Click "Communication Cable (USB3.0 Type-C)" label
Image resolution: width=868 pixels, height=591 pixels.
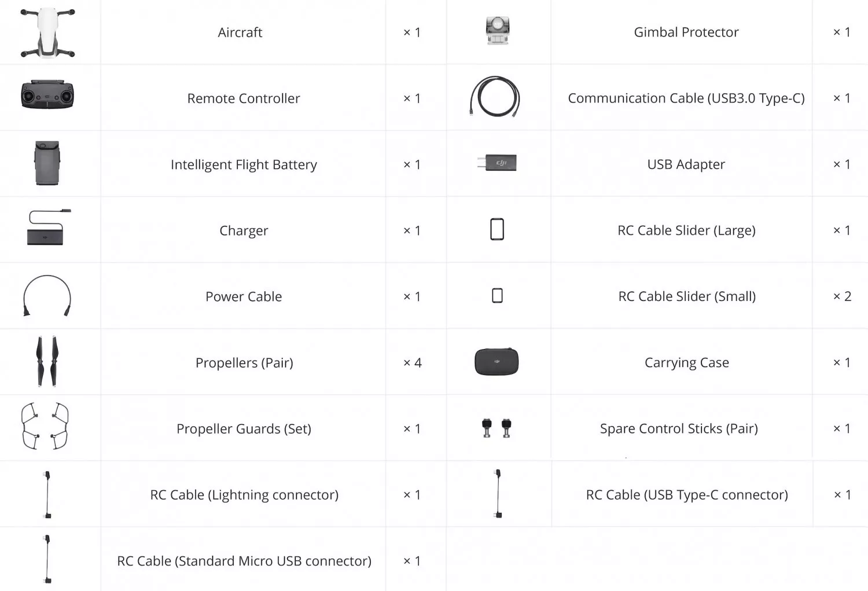point(686,98)
